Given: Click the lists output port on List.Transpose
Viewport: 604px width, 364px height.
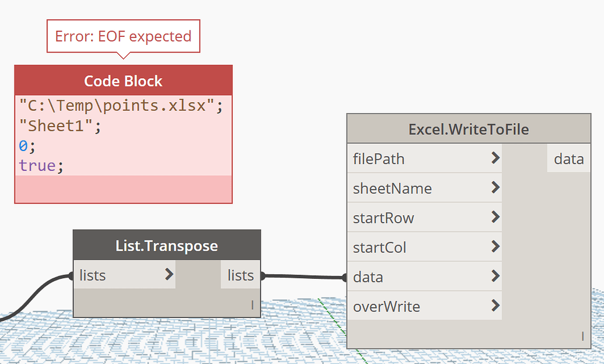Looking at the screenshot, I should coord(240,274).
